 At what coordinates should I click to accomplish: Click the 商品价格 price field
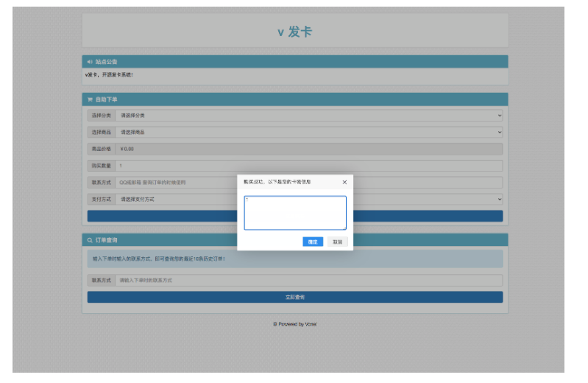(x=309, y=149)
